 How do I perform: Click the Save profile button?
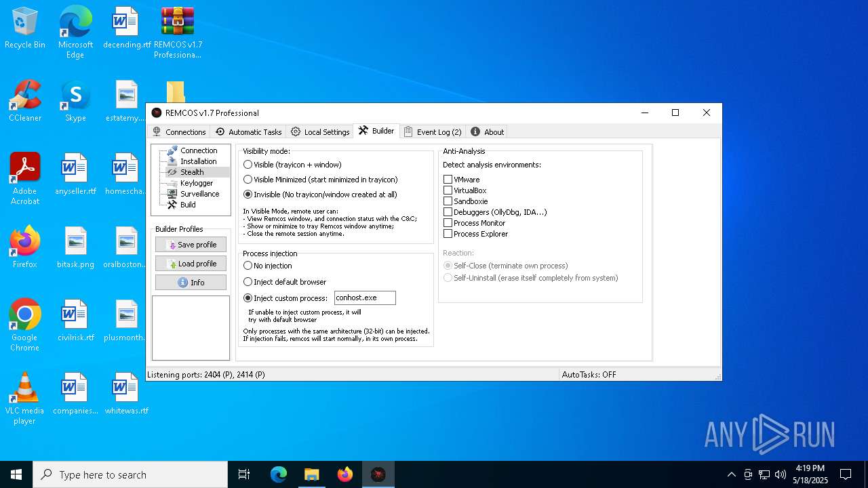coord(191,245)
